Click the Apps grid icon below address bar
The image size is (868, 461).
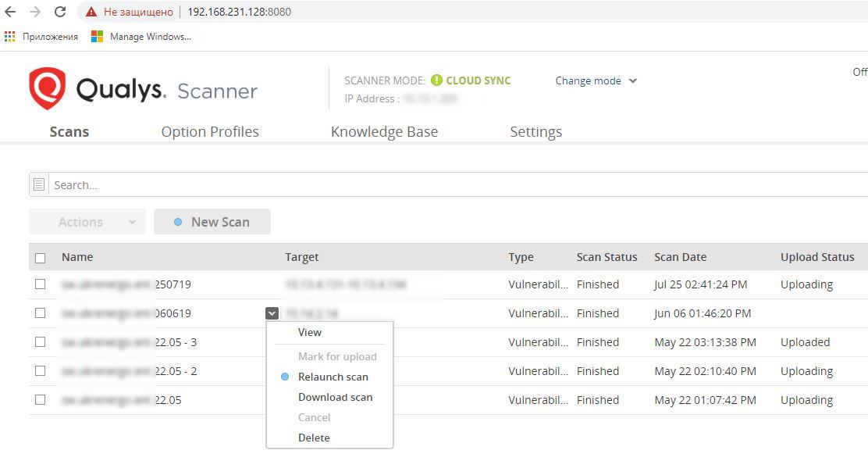pos(9,36)
